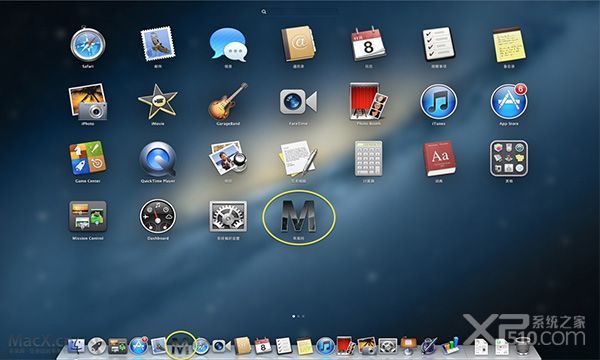Open System Preferences gear icon in Launchpad

click(228, 217)
